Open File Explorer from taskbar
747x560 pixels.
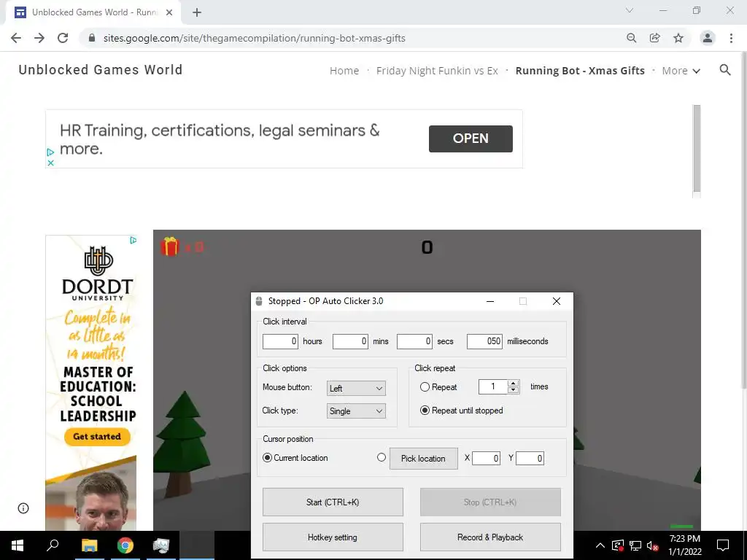89,545
